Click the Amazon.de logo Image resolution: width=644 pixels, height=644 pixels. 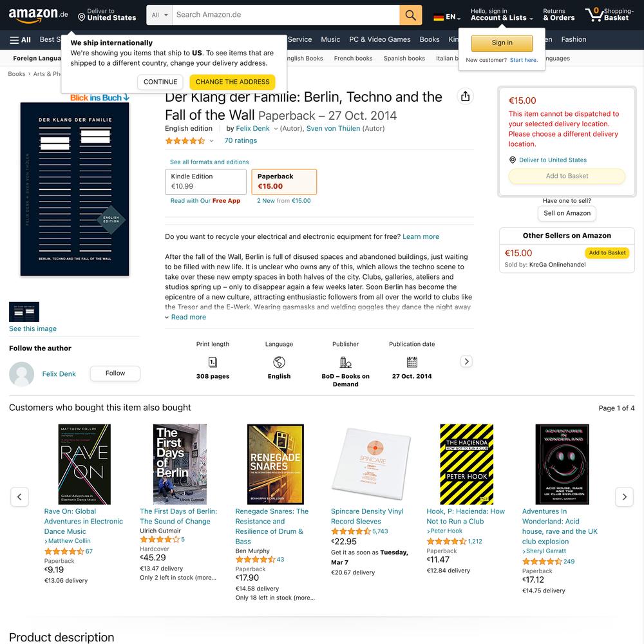(38, 15)
